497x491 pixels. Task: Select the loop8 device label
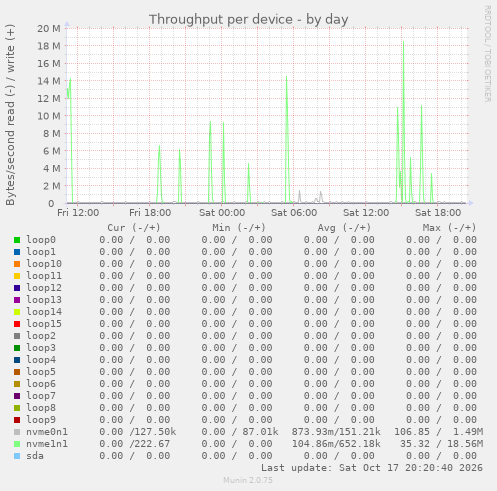[41, 408]
